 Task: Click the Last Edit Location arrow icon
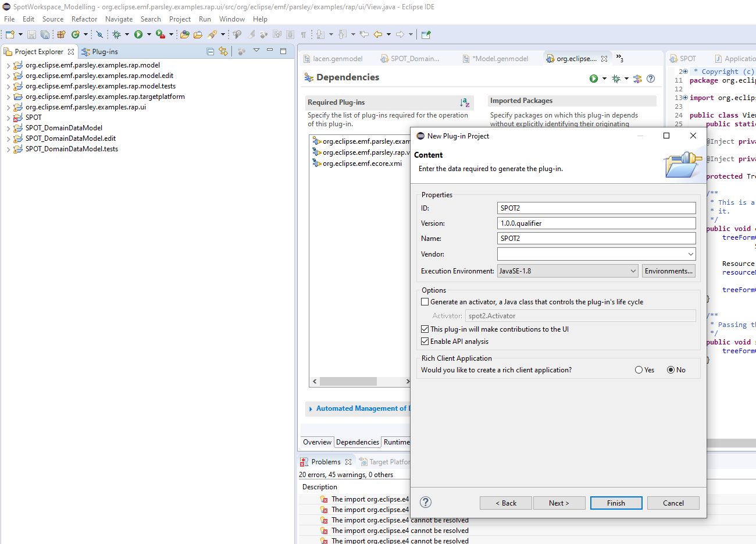pyautogui.click(x=364, y=34)
